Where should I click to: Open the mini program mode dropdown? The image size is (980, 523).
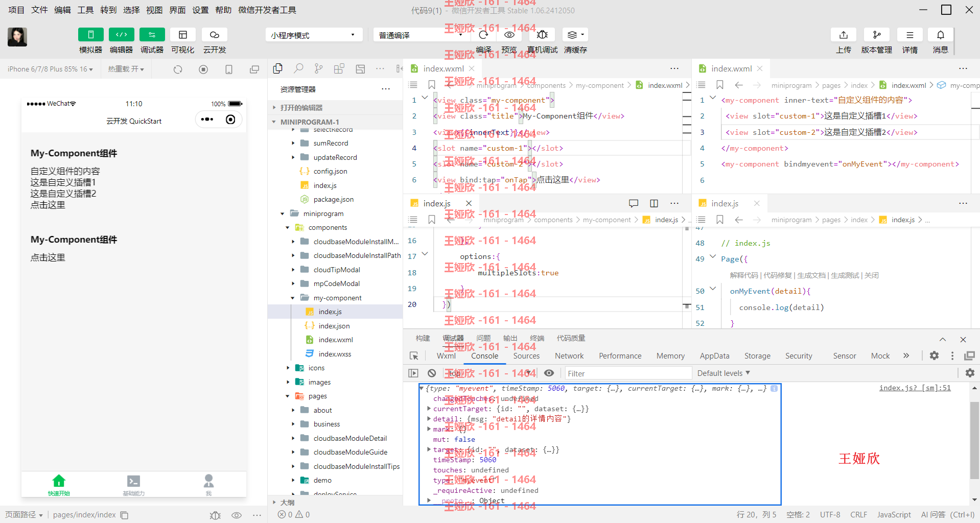tap(314, 35)
